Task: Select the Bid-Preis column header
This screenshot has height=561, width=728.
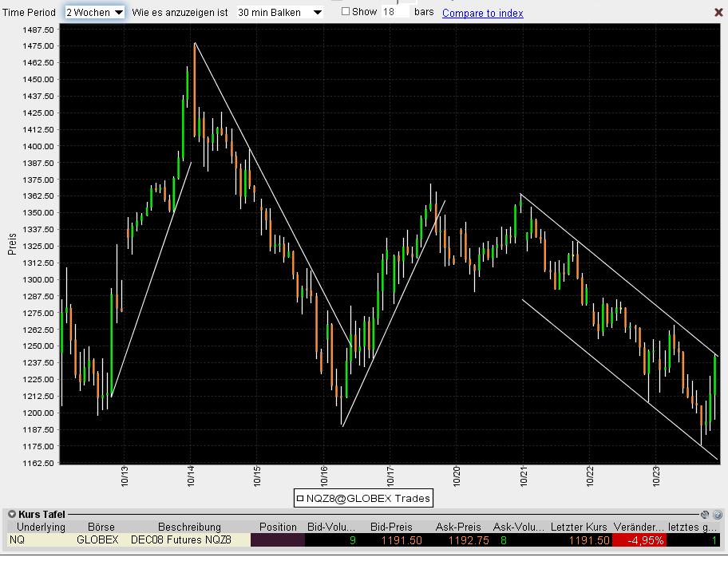Action: point(391,527)
